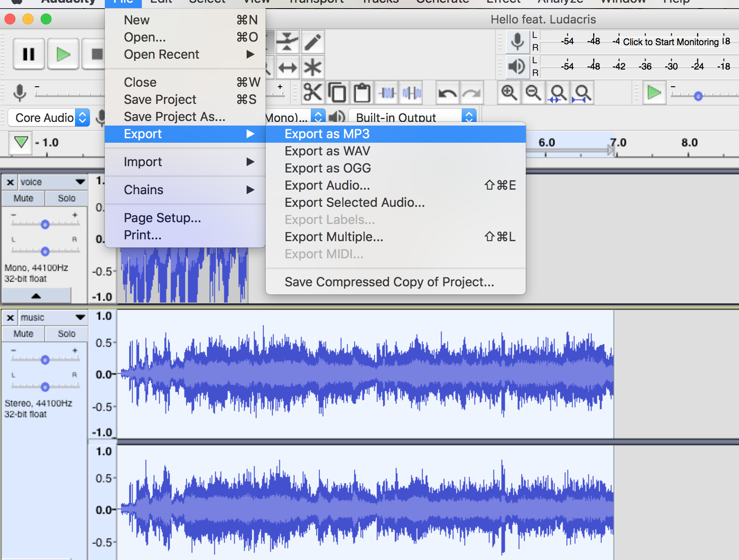The image size is (739, 560).
Task: Solo the music track
Action: [x=66, y=334]
